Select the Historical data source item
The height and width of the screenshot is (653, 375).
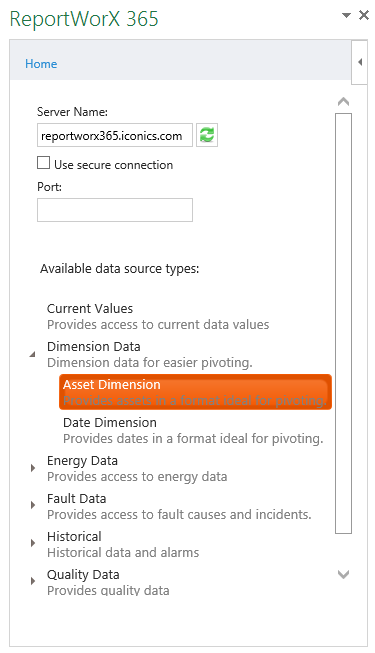tap(123, 544)
